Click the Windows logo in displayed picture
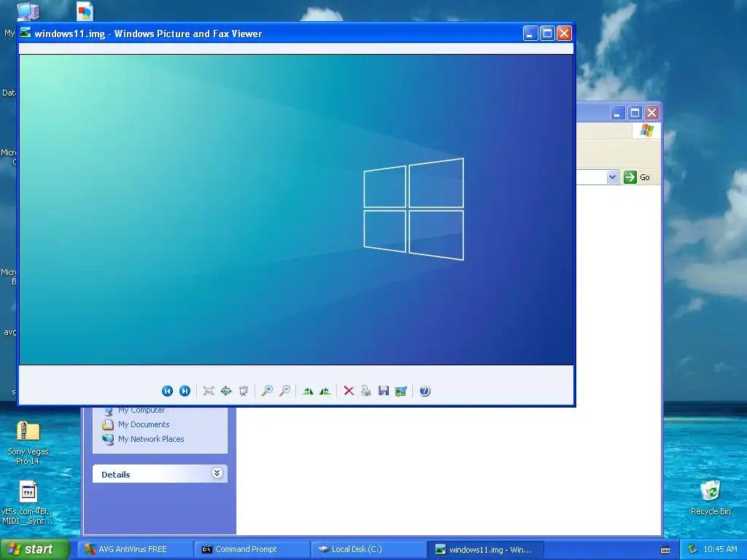Screen dimensions: 747x560 click(414, 209)
